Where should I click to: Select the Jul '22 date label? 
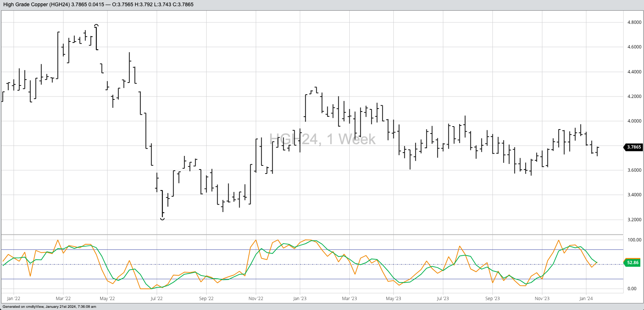pos(157,299)
